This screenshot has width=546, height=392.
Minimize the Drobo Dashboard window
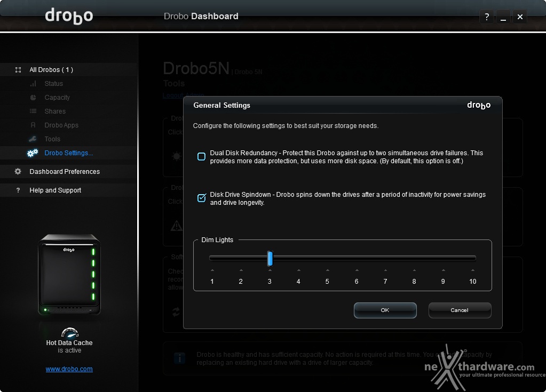click(503, 17)
